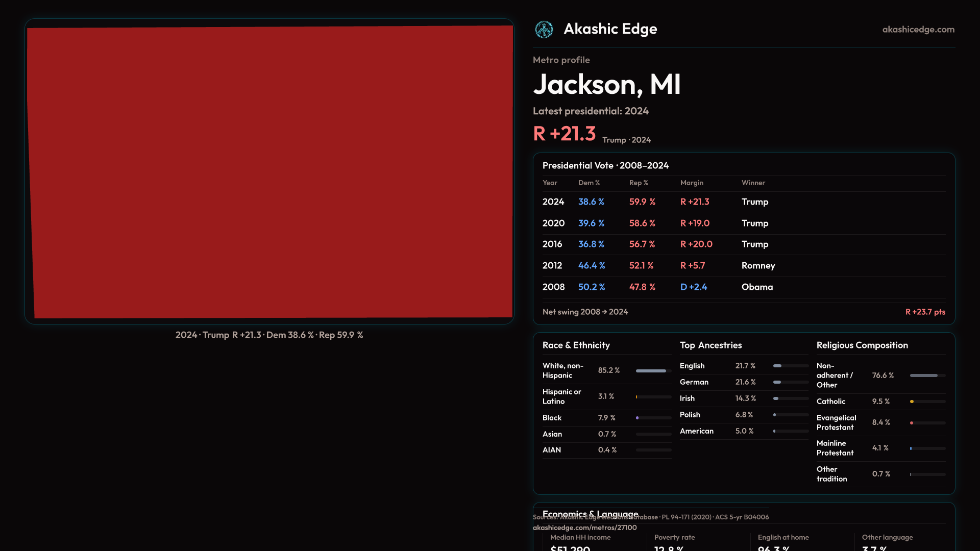This screenshot has width=980, height=551.
Task: Click the Race & Ethnicity section header
Action: pyautogui.click(x=576, y=345)
